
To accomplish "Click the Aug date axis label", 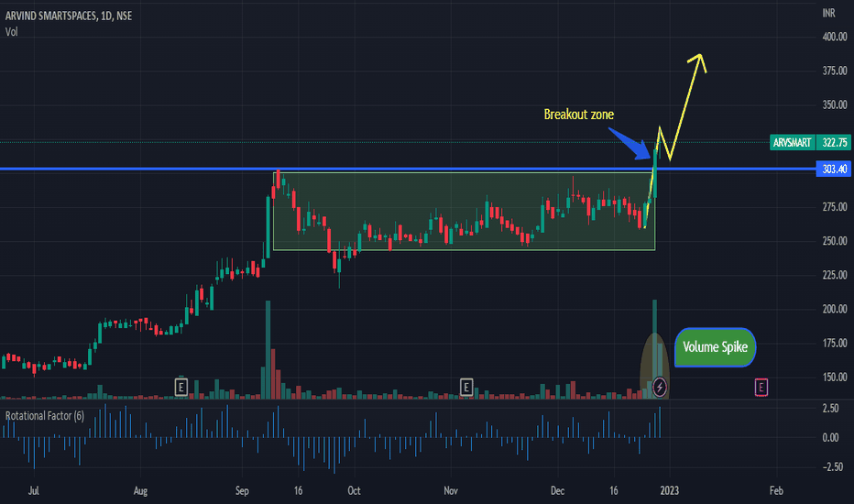I will click(x=140, y=491).
